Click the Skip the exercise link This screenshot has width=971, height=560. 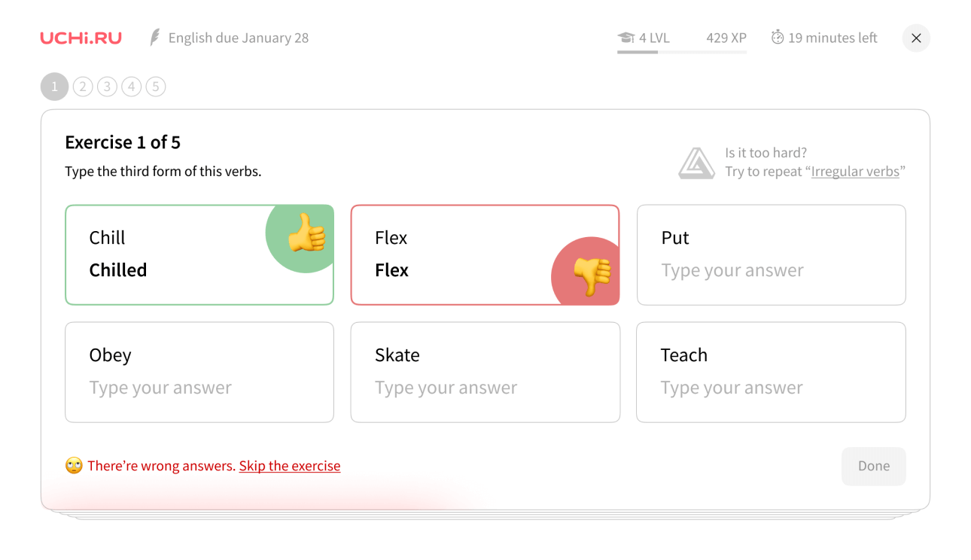(290, 466)
